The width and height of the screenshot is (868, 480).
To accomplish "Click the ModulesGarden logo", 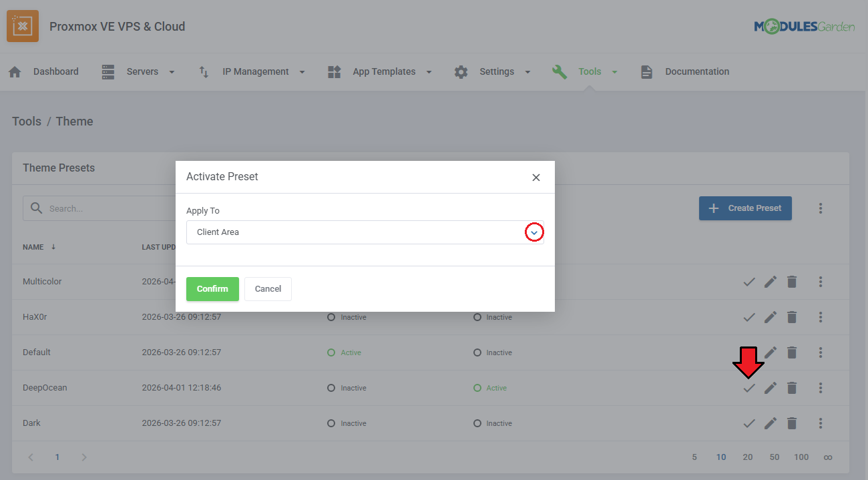I will tap(804, 27).
